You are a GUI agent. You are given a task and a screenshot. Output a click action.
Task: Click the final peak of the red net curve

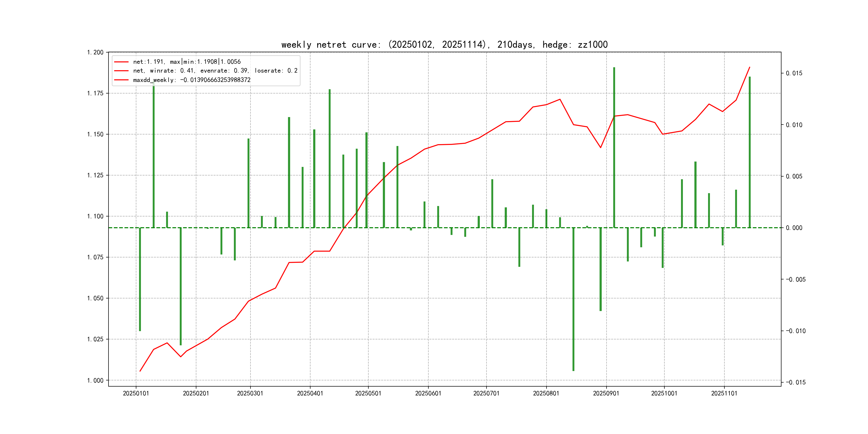pos(749,67)
